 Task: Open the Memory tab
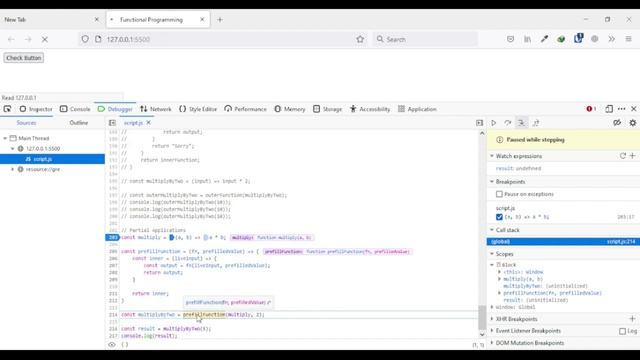tap(290, 109)
